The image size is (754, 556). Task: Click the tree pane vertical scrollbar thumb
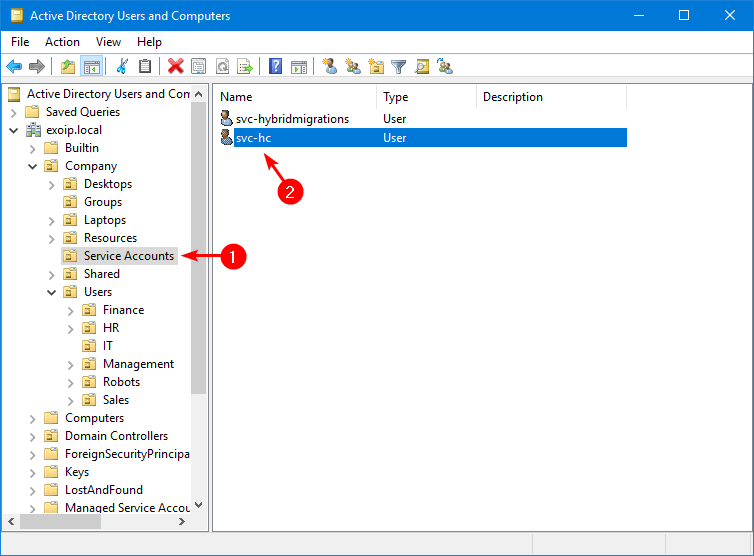point(199,248)
